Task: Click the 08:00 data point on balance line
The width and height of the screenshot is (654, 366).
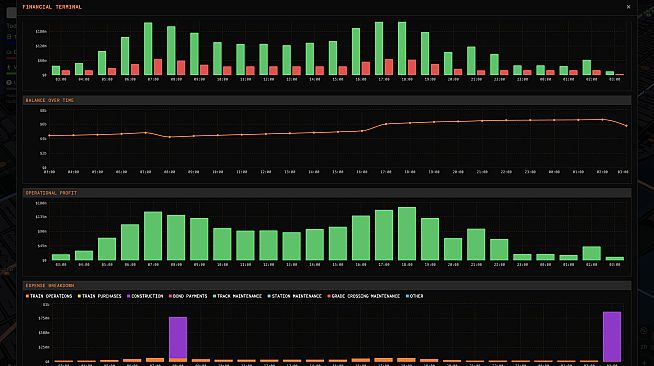Action: (169, 137)
